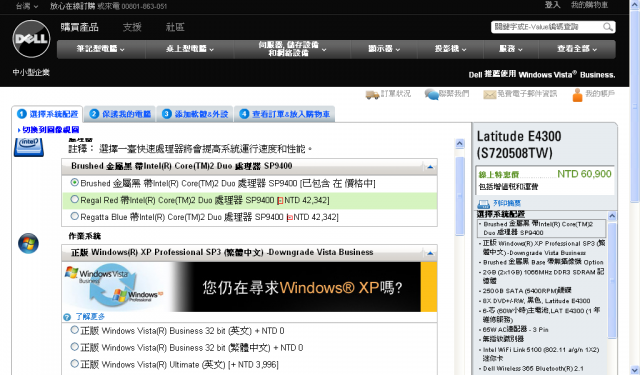The image size is (640, 375).
Task: Click 2GB 1066MHz DDR3 SDRAM summary line
Action: pos(543,276)
